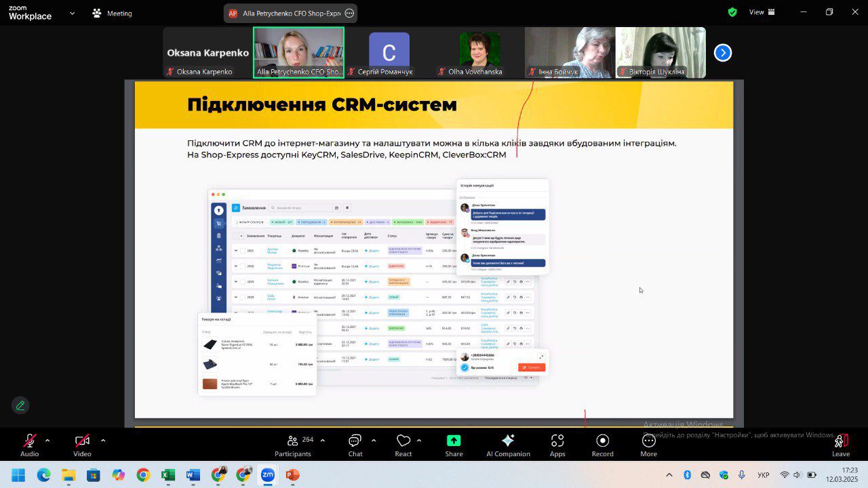
Task: Expand the Audio options arrow
Action: pyautogui.click(x=47, y=441)
